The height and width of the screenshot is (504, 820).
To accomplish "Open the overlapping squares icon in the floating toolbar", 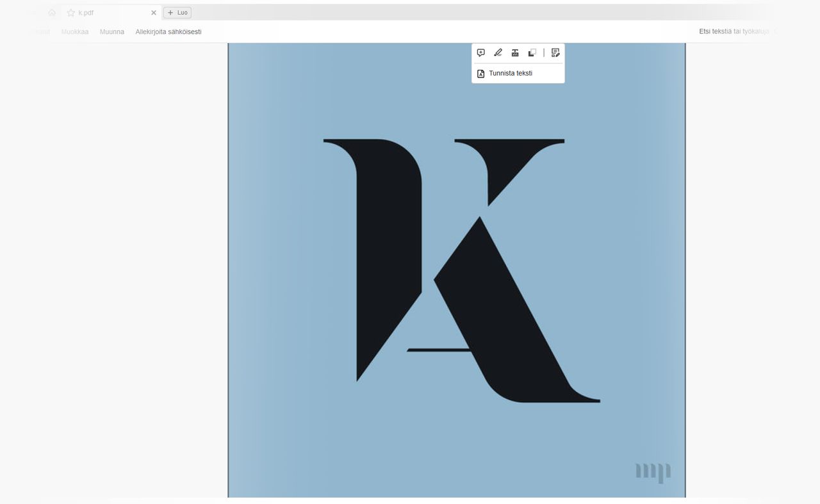I will [532, 53].
